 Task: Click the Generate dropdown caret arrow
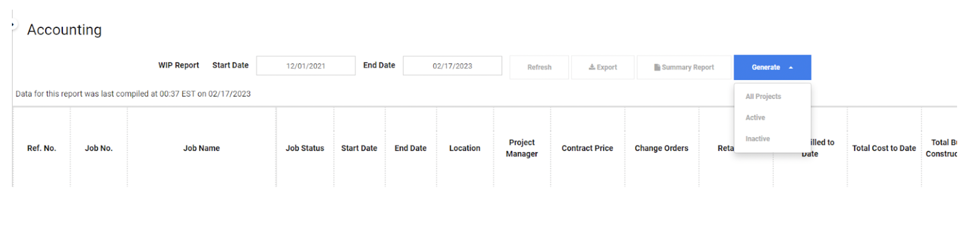click(x=791, y=68)
